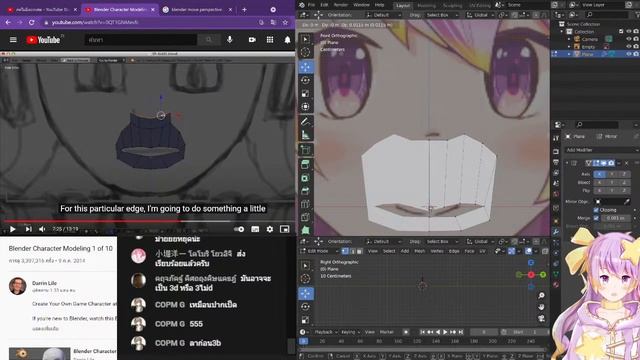Screen dimensions: 640x360
Task: Open Darrin Lile channel link
Action: point(44,283)
